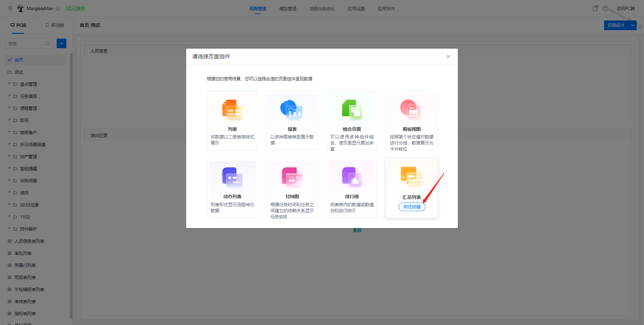Click the 首页 预览 breadcrumb title
644x325 pixels.
(x=90, y=25)
